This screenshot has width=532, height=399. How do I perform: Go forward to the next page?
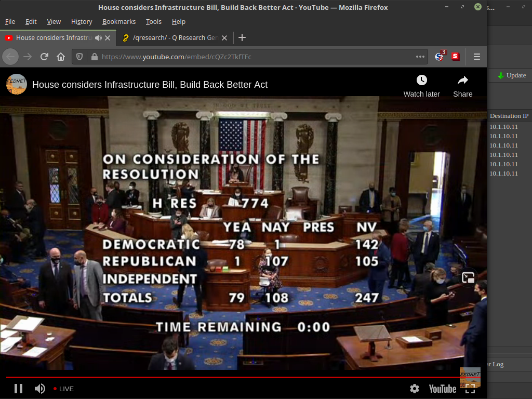[x=28, y=57]
